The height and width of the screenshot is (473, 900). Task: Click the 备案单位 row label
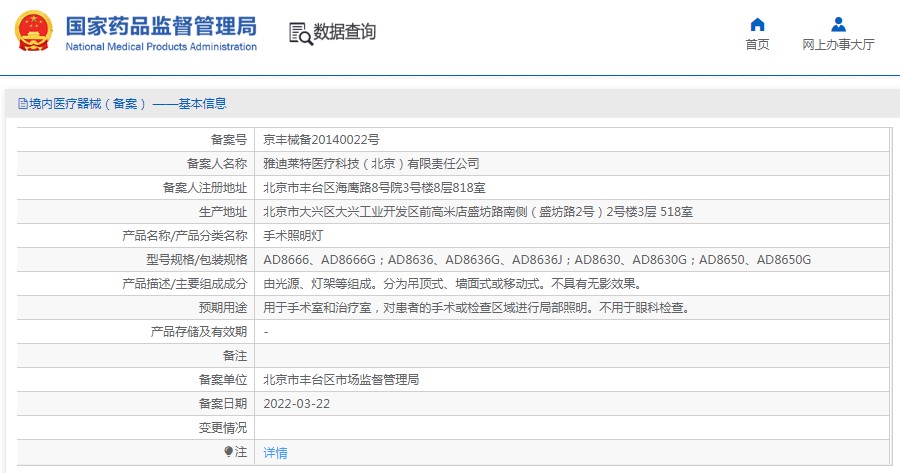(x=223, y=380)
